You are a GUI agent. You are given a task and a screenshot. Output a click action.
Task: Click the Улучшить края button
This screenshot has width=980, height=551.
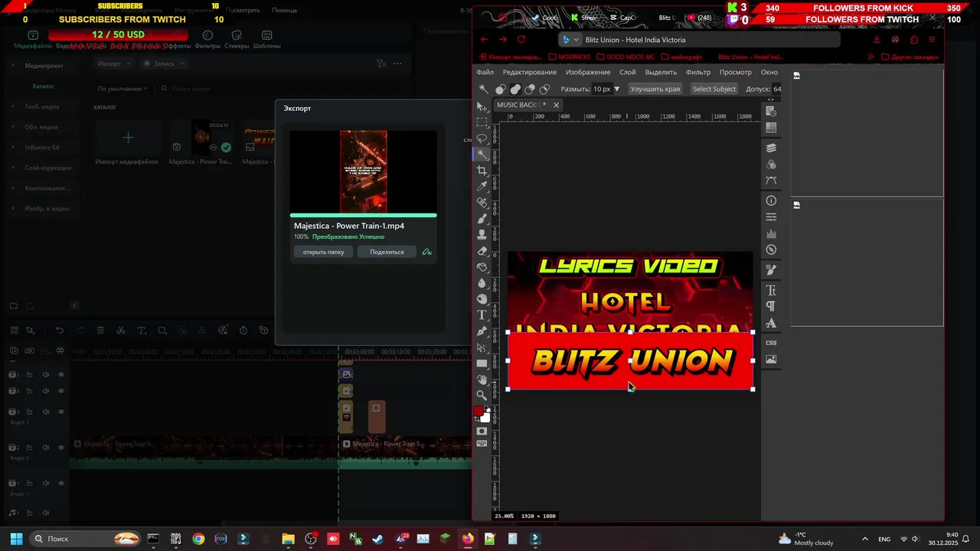pyautogui.click(x=655, y=89)
